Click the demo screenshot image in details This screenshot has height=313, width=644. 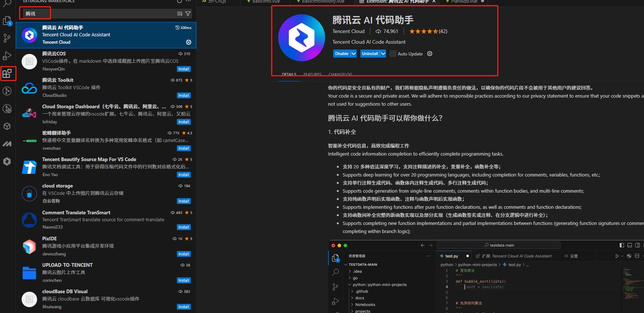486,276
